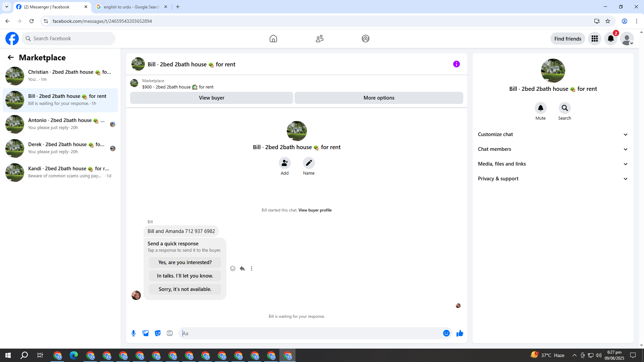
Task: Click the message input field
Action: click(310, 333)
